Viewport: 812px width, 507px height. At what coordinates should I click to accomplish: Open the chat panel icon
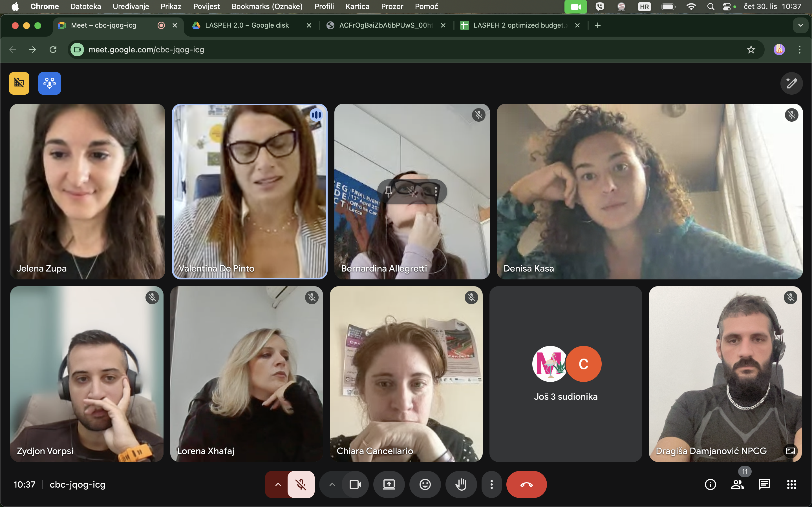pos(764,484)
